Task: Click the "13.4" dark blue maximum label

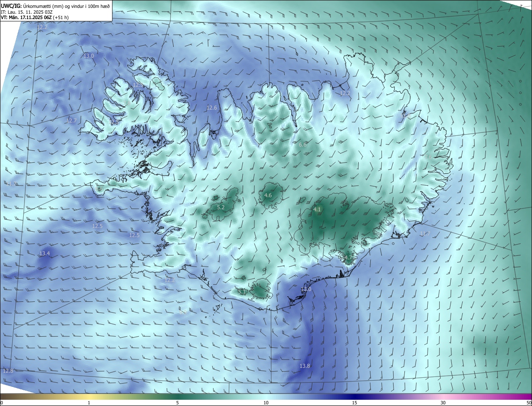Action: [44, 253]
